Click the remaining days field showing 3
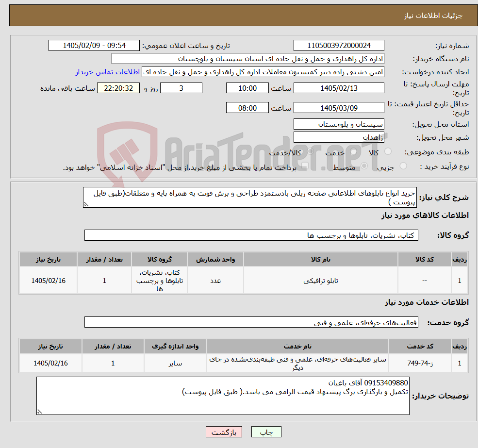Image resolution: width=478 pixels, height=448 pixels. (x=181, y=88)
